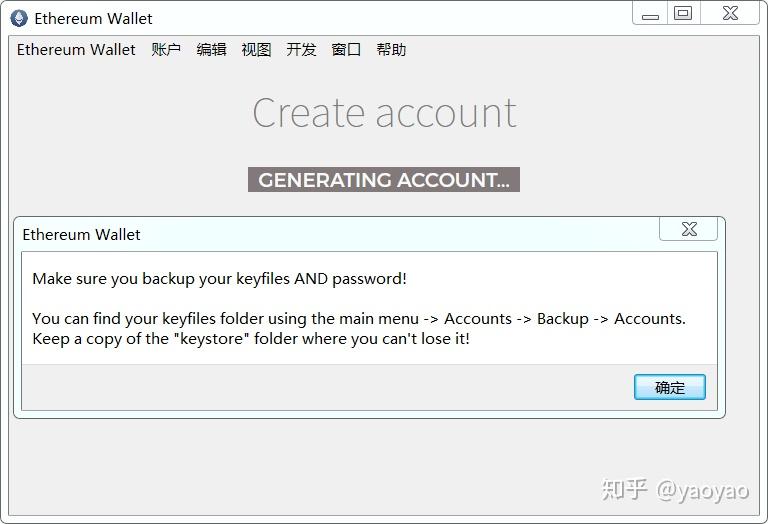The image size is (768, 524).
Task: Click the backup keyfiles AND password message
Action: coord(219,279)
